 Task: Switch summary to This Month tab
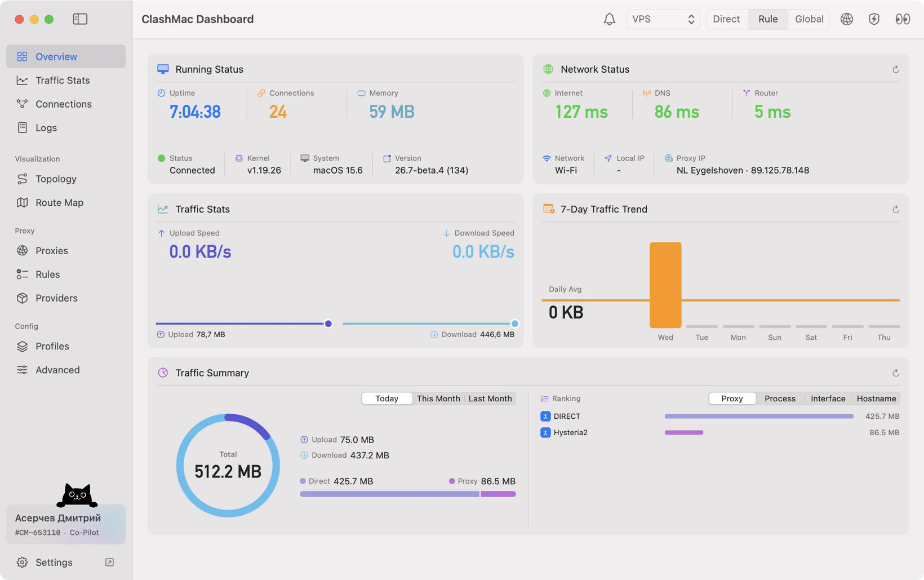(x=438, y=399)
